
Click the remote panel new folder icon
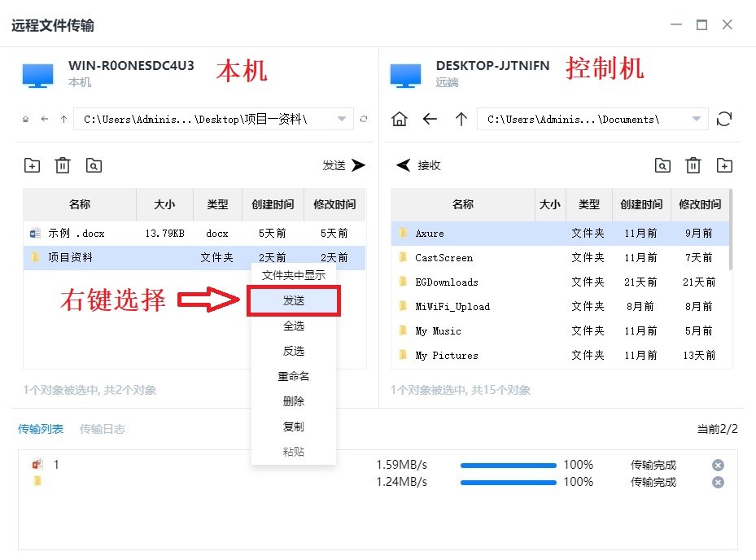[x=723, y=165]
